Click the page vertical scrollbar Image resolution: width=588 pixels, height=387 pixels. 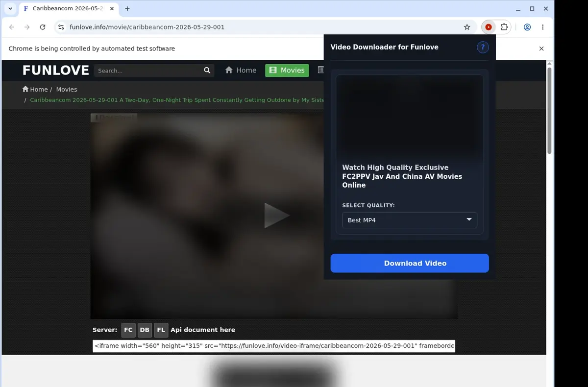click(550, 110)
